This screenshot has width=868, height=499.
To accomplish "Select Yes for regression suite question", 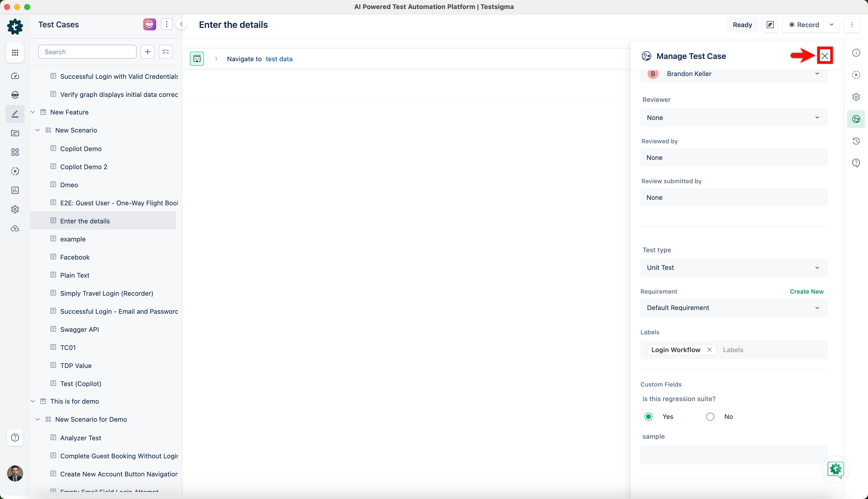I will [x=648, y=416].
